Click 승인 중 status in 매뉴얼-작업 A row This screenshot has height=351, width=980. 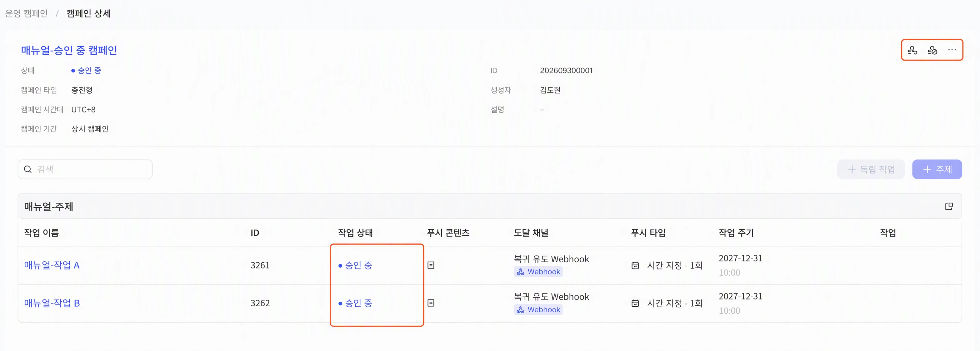[x=355, y=265]
